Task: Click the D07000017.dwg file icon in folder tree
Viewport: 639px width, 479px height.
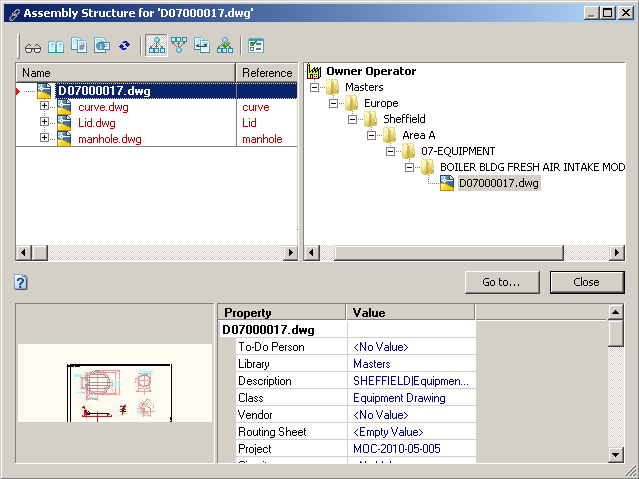Action: (447, 183)
